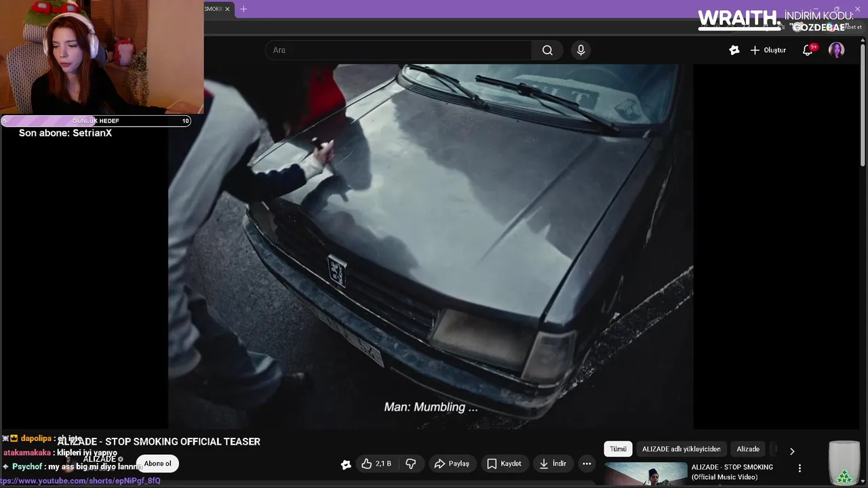
Task: Close the SMOKING browser tab
Action: (227, 9)
